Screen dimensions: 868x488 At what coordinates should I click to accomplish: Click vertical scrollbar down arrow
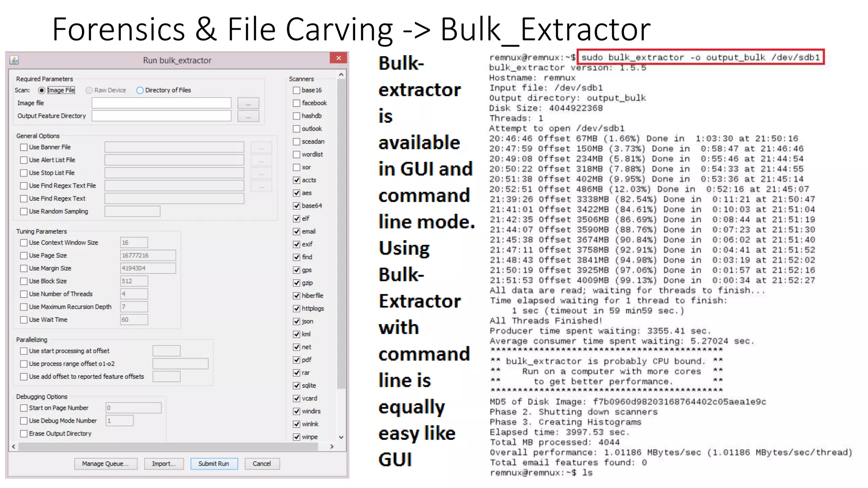pyautogui.click(x=341, y=437)
